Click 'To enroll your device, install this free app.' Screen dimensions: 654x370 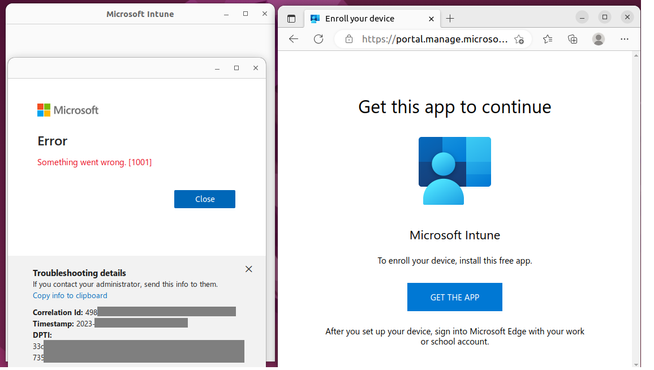(455, 261)
